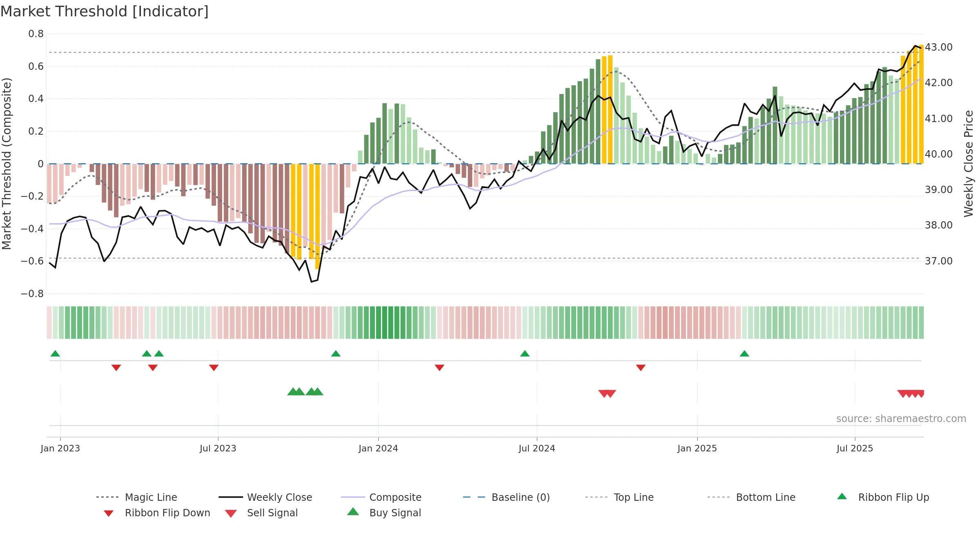Click the earliest red flip-down triangle in 2023
This screenshot has width=980, height=551.
coord(116,368)
